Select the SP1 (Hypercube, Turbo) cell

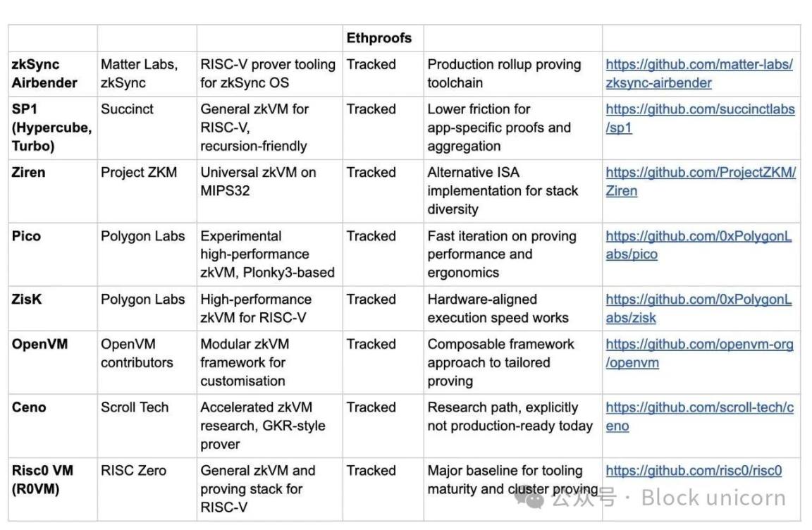point(51,128)
